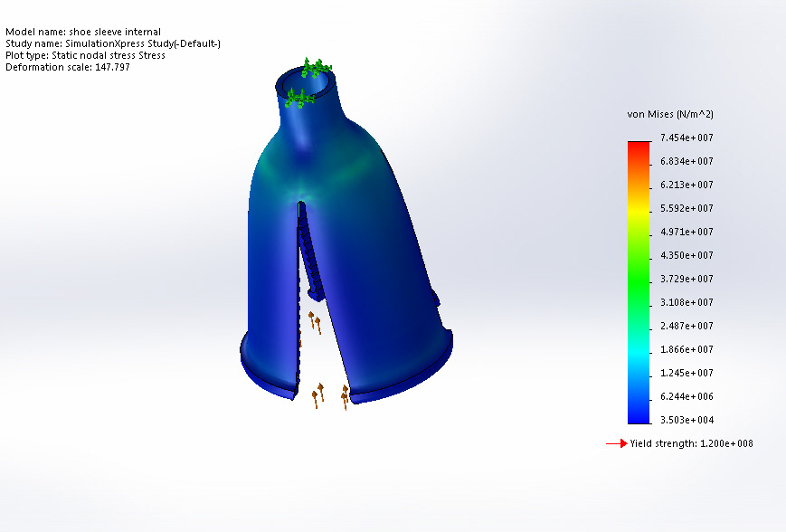Image resolution: width=786 pixels, height=532 pixels.
Task: Click the 'von Mises (N/m^2)' legend title
Action: click(670, 114)
